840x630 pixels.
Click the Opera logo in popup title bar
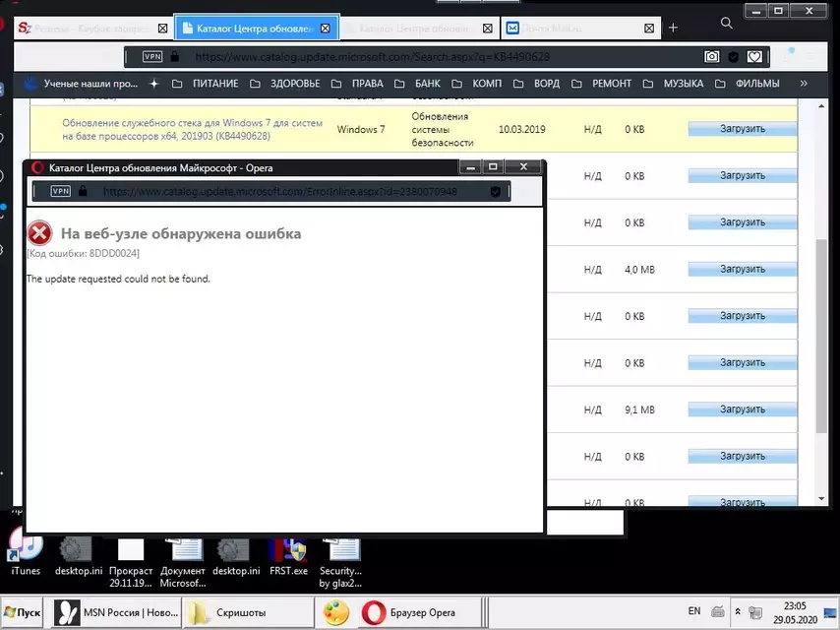click(37, 167)
